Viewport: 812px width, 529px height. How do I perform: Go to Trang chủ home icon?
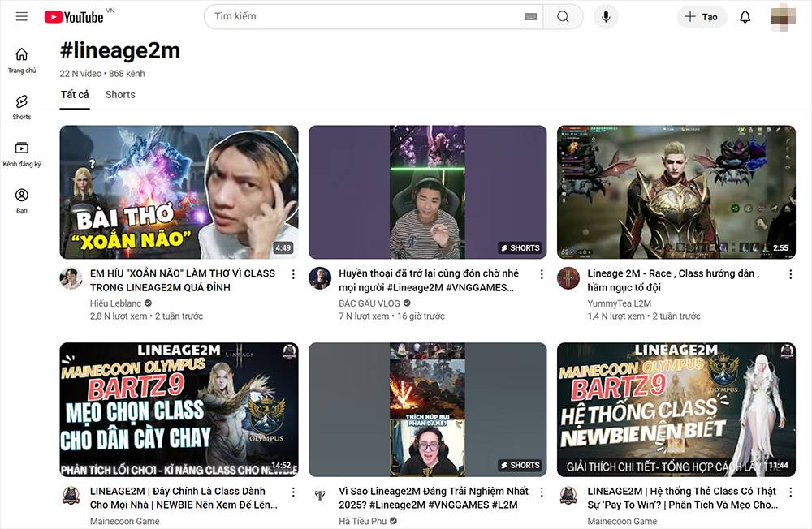pos(22,61)
